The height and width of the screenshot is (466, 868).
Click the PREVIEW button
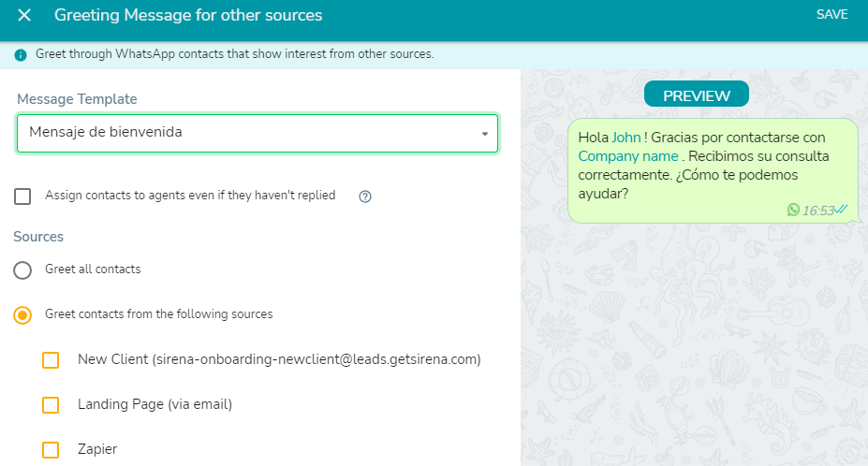[697, 95]
